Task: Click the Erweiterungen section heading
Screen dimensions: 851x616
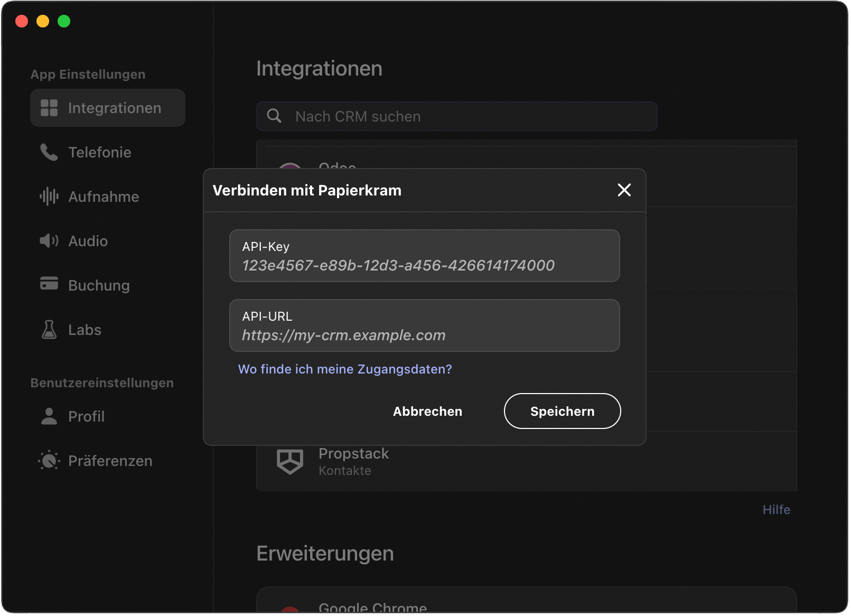Action: point(325,554)
